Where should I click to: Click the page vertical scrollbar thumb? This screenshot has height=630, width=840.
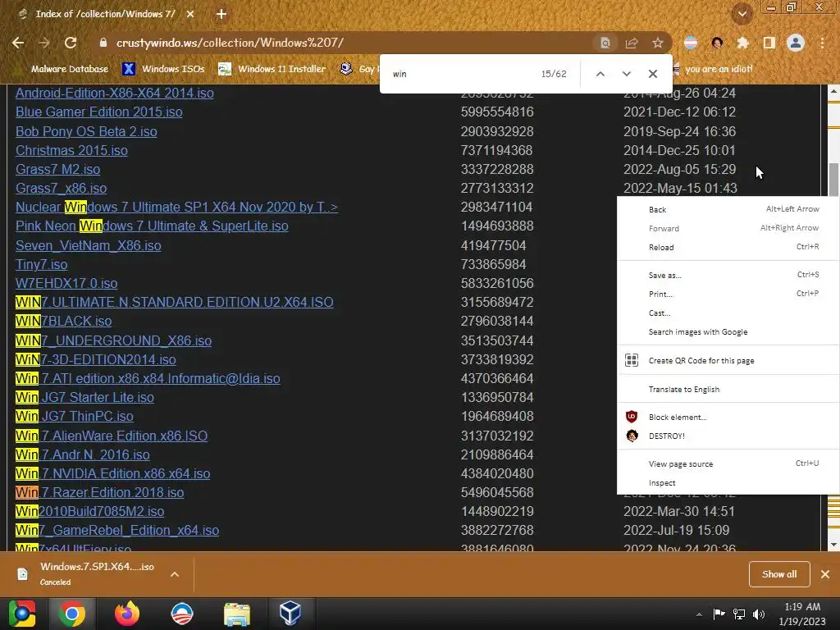(x=833, y=180)
